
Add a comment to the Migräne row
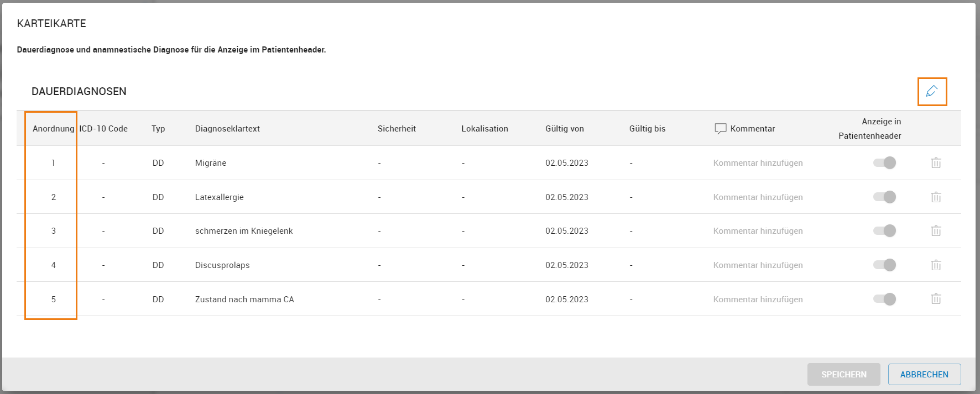point(758,163)
